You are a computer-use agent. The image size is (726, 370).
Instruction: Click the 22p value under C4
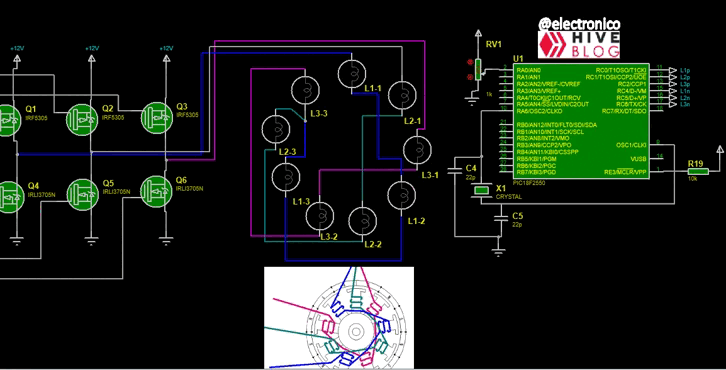tap(470, 177)
